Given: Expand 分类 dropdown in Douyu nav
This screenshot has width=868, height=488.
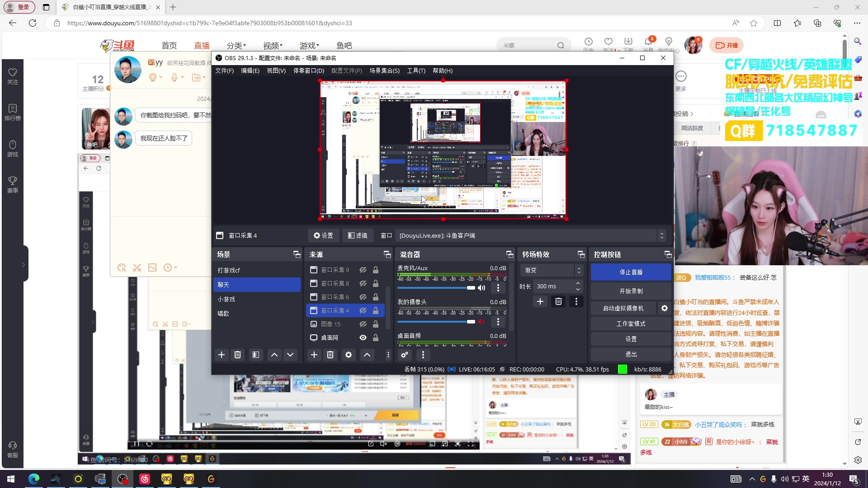Looking at the screenshot, I should (x=236, y=45).
